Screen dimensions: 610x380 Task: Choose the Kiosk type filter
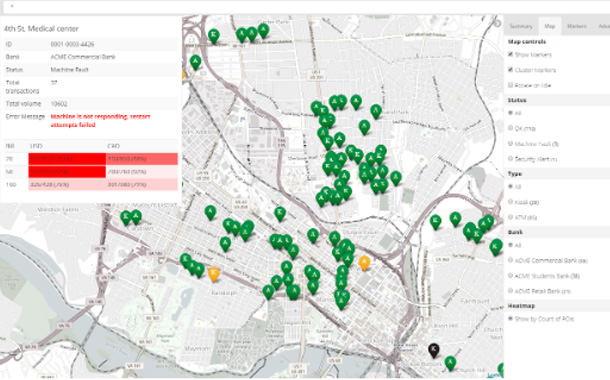point(510,202)
